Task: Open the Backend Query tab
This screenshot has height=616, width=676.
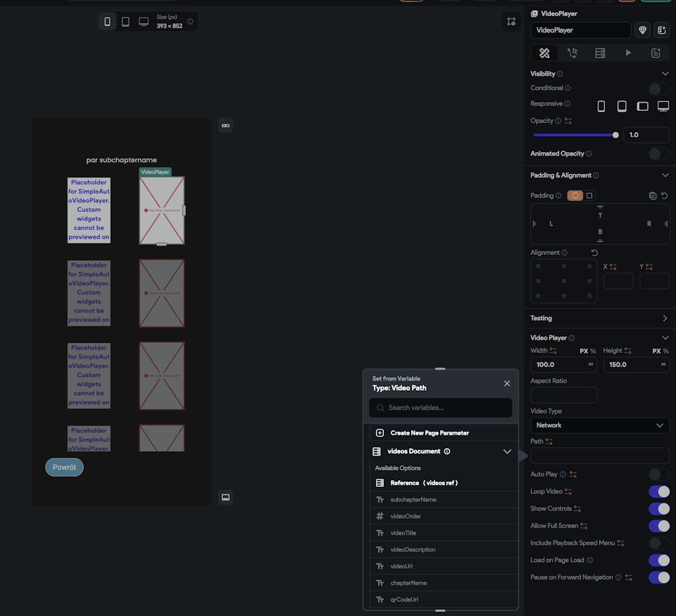Action: click(600, 53)
